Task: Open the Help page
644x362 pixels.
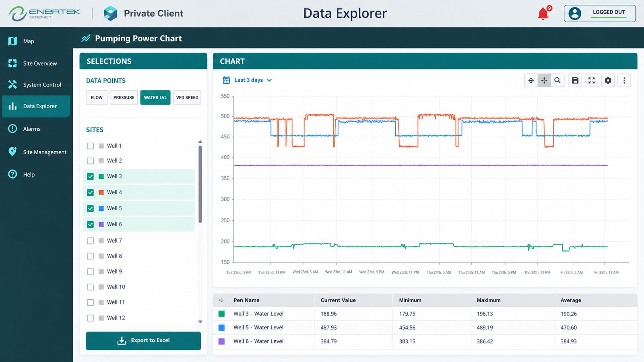Action: (36, 174)
